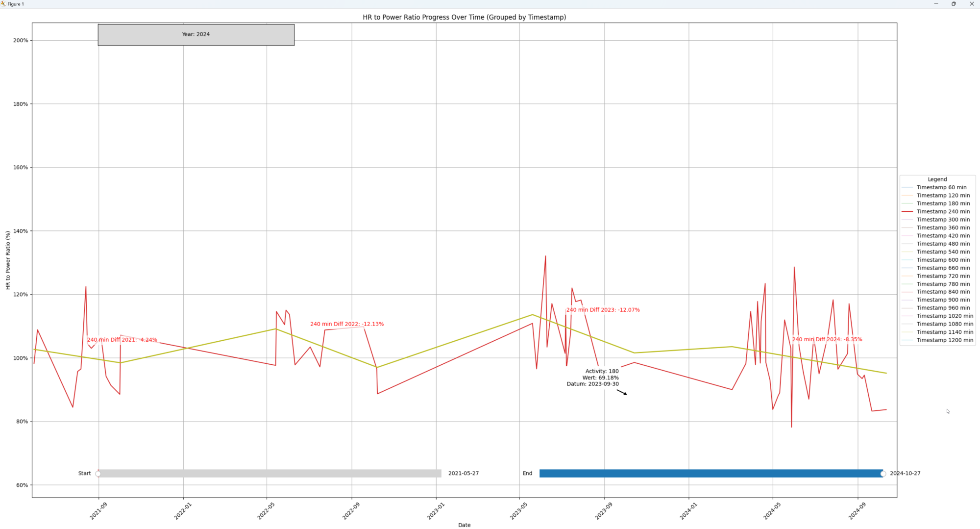The width and height of the screenshot is (980, 529).
Task: Click the End slider label
Action: [527, 474]
